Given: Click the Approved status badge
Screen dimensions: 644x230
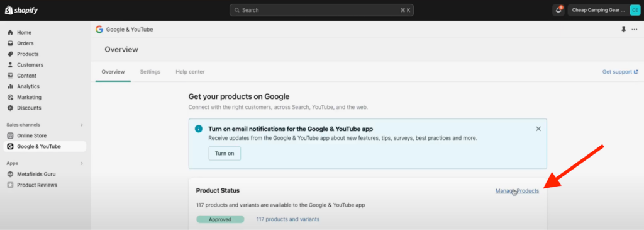Looking at the screenshot, I should point(220,219).
